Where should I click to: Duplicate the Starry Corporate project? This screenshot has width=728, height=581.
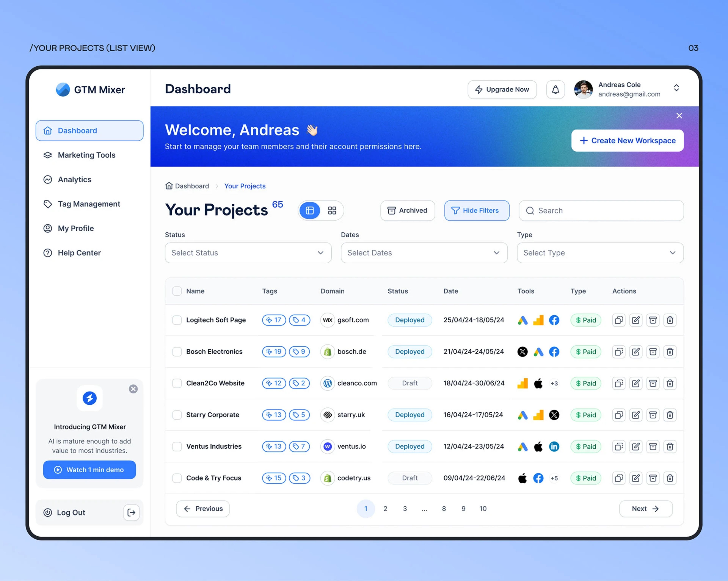[619, 415]
